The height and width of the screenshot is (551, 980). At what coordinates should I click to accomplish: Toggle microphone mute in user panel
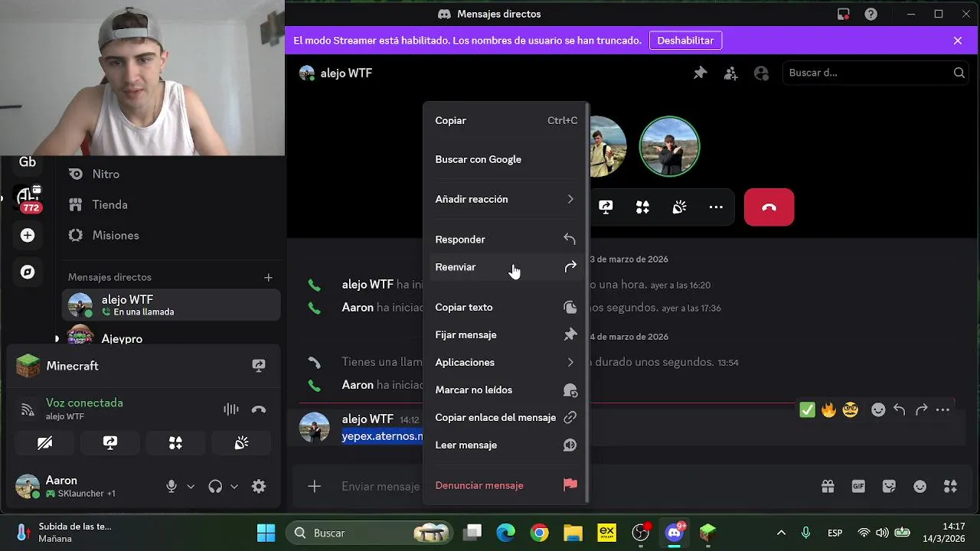(x=171, y=486)
